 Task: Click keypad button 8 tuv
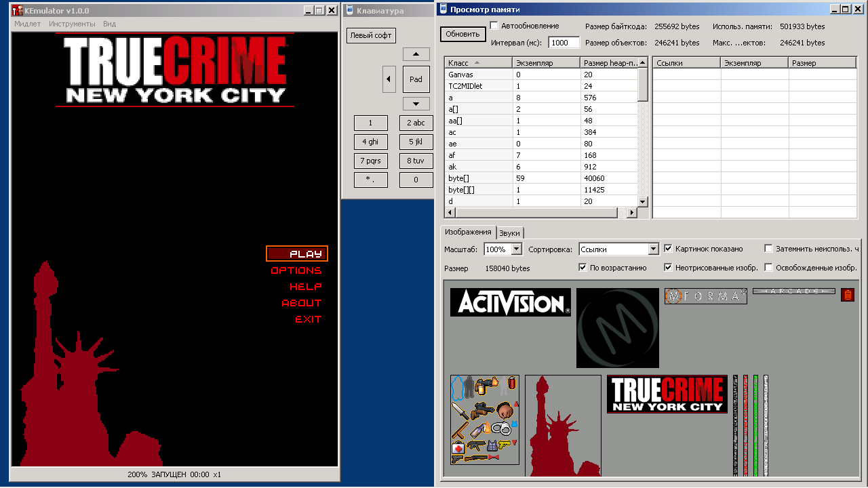(x=416, y=161)
